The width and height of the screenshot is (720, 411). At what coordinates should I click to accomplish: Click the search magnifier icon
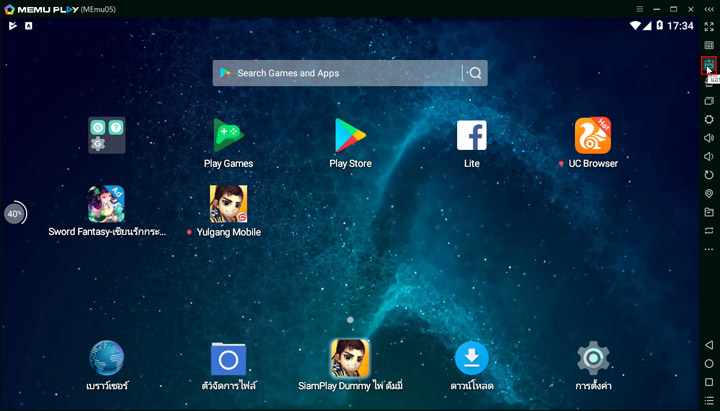[x=475, y=73]
